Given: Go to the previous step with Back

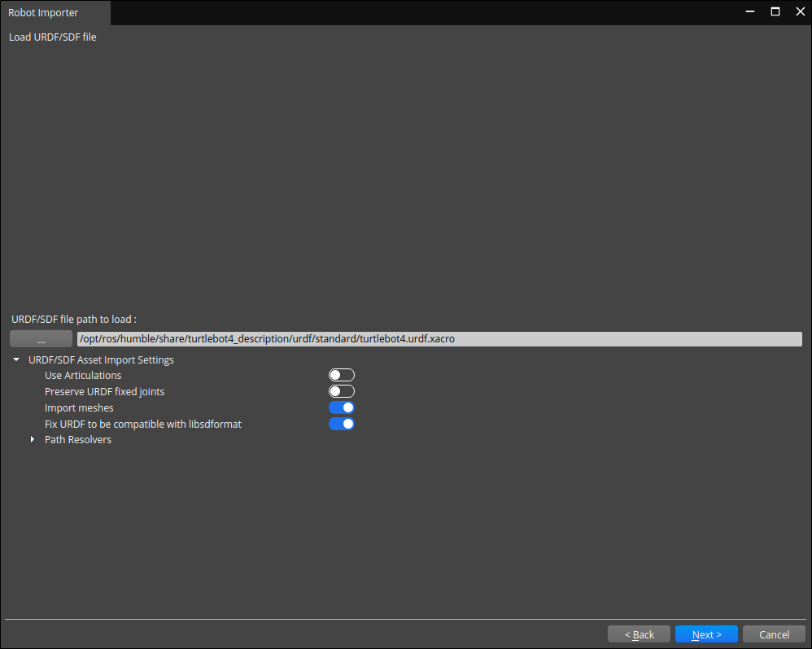Looking at the screenshot, I should 639,634.
